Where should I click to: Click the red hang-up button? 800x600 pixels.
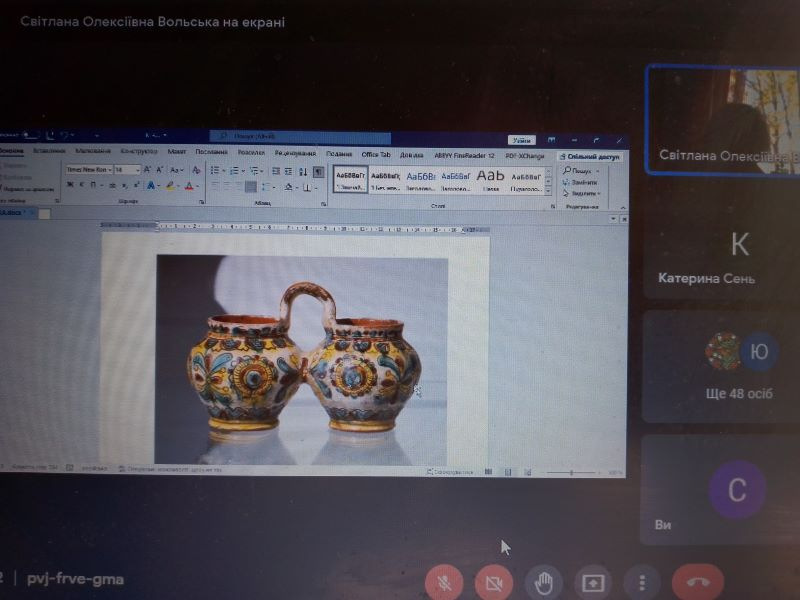point(697,582)
